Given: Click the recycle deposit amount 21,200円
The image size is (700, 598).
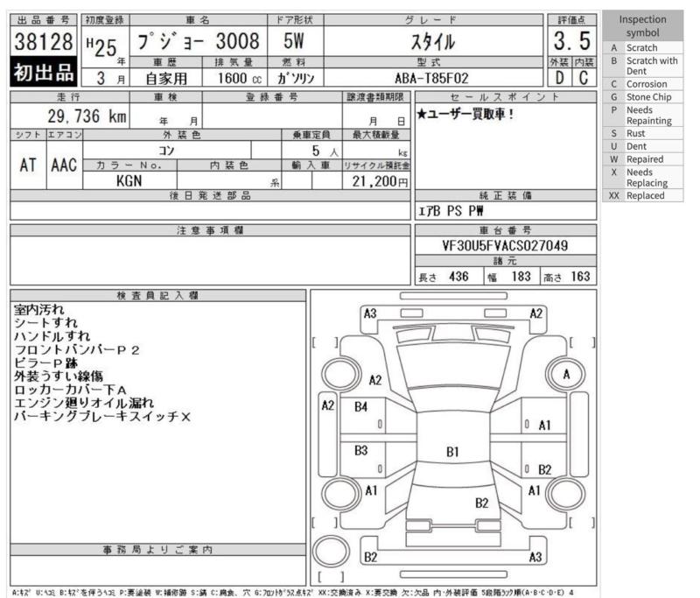Looking at the screenshot, I should coord(375,179).
